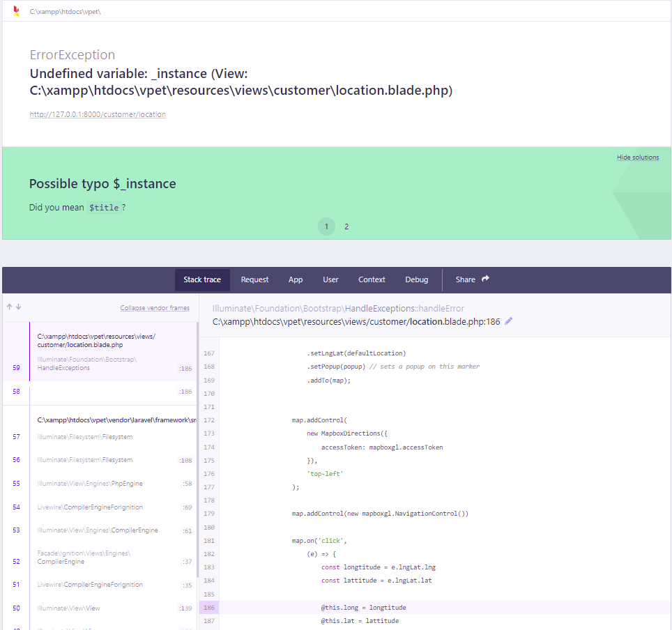
Task: Click the Possible typo $_instance heading
Action: (x=102, y=184)
